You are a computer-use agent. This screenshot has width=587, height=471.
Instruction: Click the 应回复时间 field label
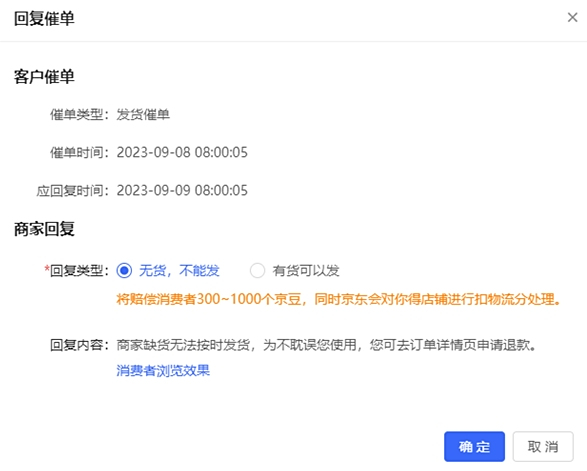click(x=73, y=191)
